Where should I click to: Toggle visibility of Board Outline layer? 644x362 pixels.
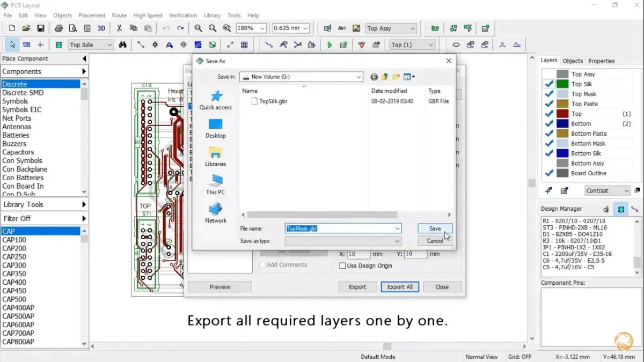[549, 173]
